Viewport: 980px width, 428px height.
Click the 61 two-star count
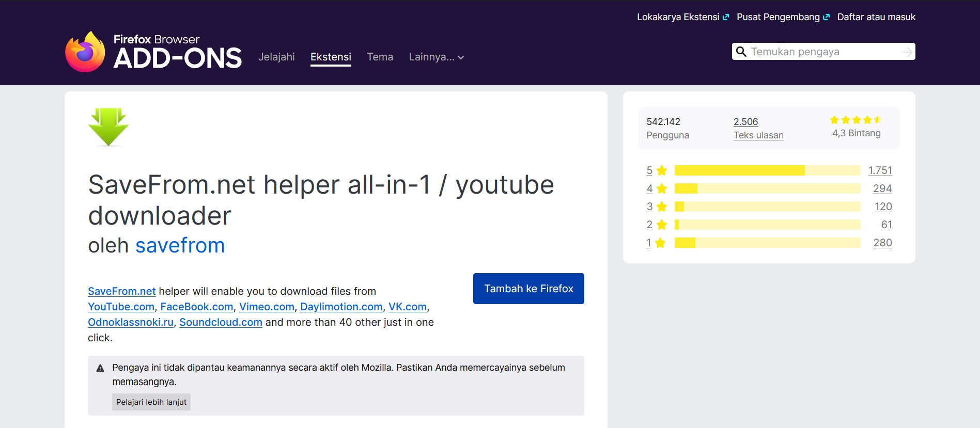click(886, 225)
